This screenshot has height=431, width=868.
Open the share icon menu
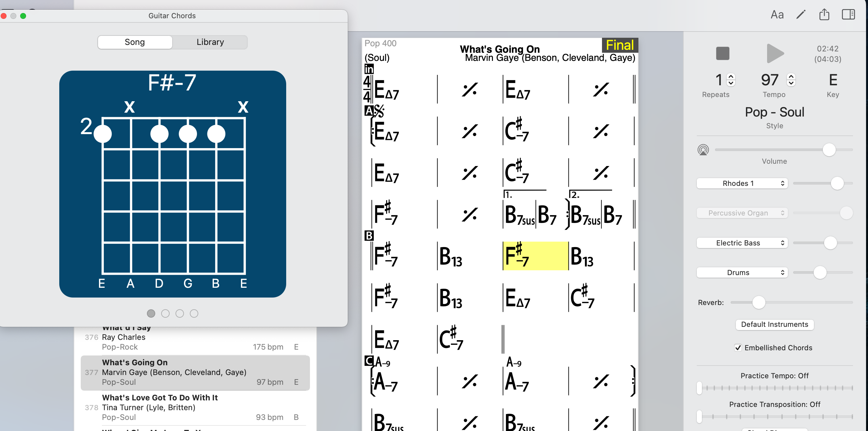coord(824,15)
